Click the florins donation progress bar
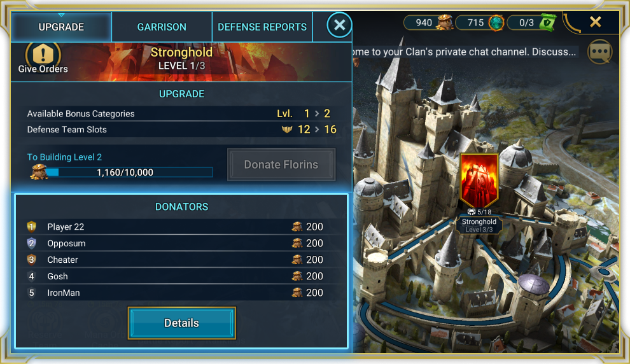This screenshot has height=364, width=630. point(129,172)
